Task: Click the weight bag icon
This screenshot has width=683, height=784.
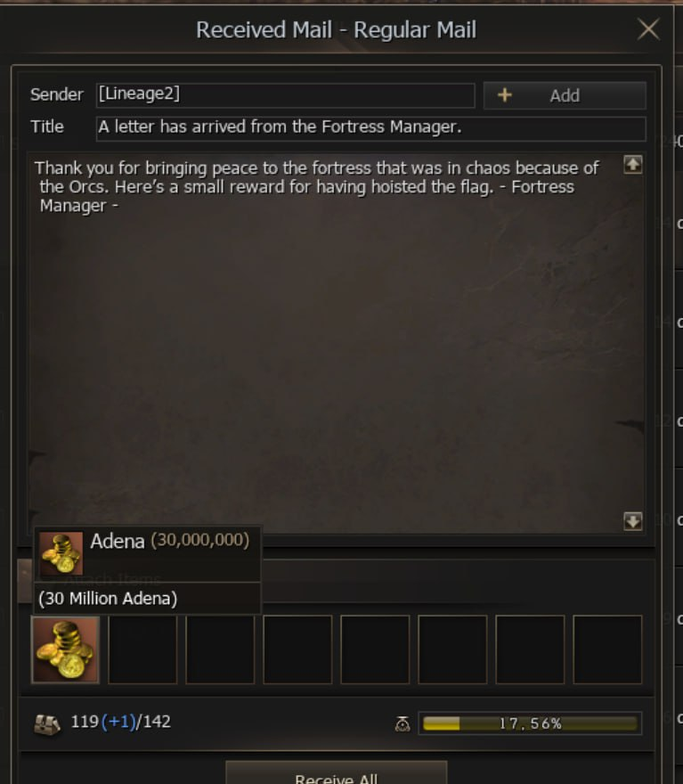Action: click(402, 723)
